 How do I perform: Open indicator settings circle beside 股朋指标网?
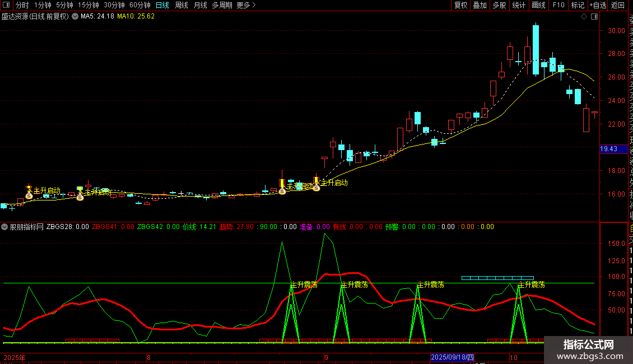point(4,227)
